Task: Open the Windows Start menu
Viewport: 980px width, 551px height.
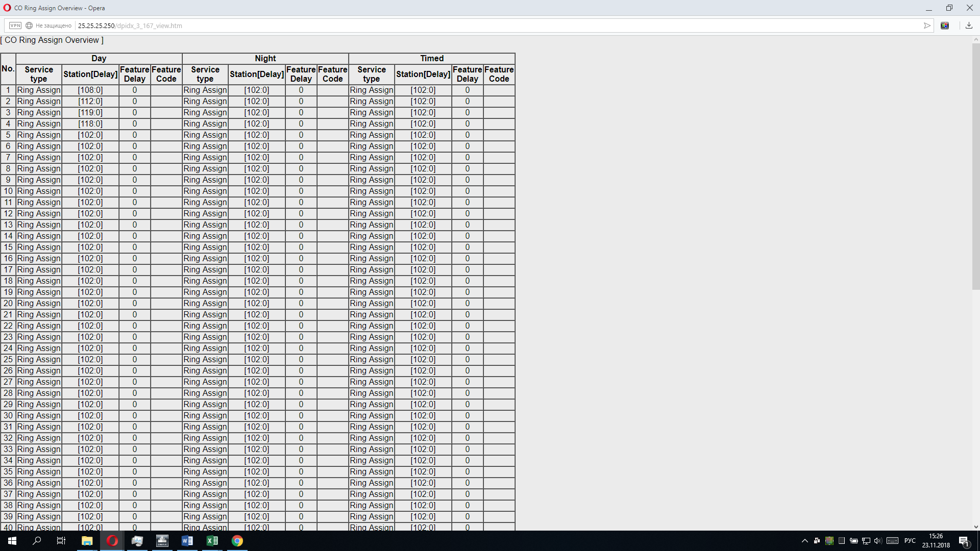Action: pos(12,541)
